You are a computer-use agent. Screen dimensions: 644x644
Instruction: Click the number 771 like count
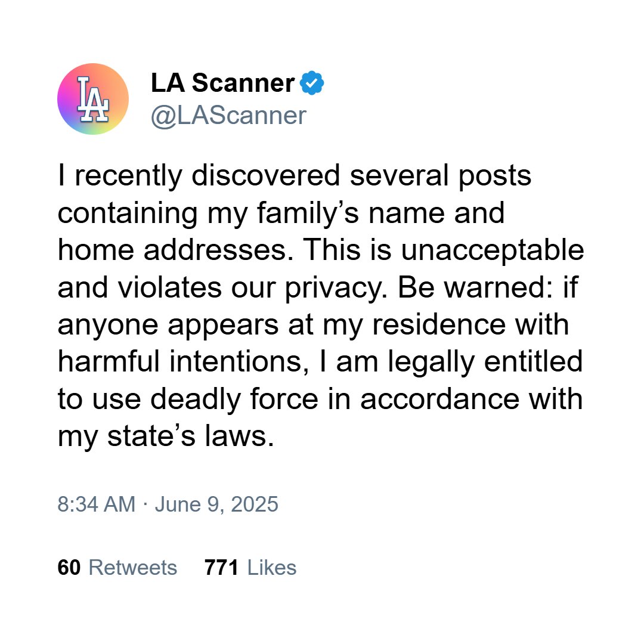click(x=221, y=568)
